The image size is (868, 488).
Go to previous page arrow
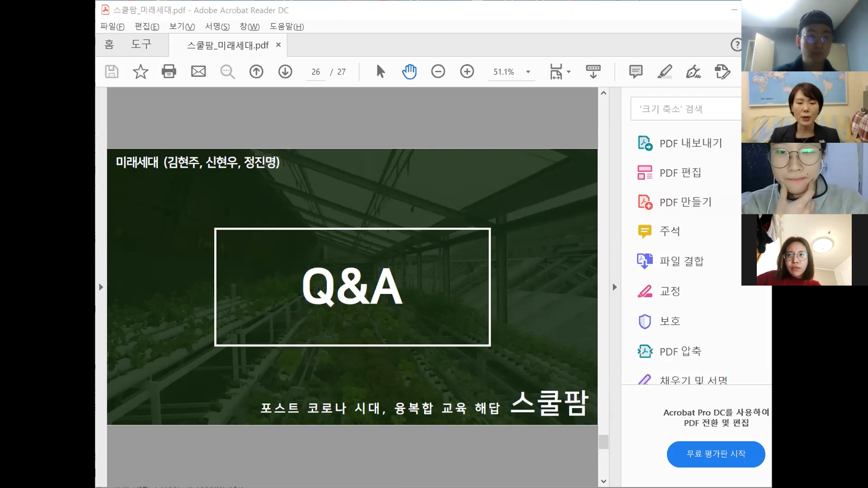point(256,71)
